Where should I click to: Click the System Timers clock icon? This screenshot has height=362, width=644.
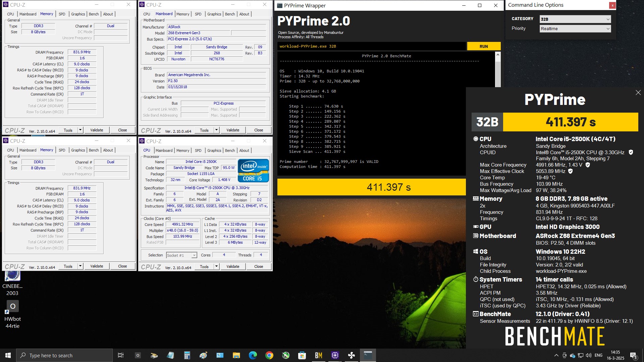point(476,279)
